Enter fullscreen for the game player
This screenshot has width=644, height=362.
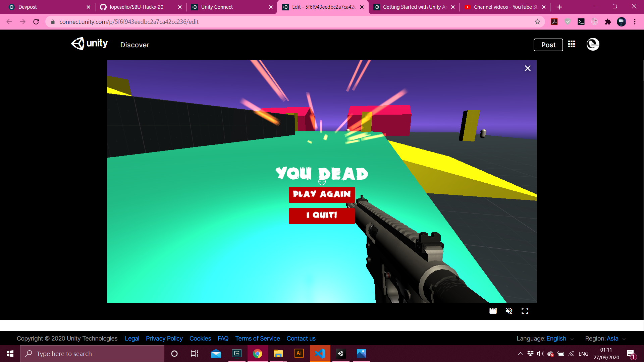click(525, 311)
